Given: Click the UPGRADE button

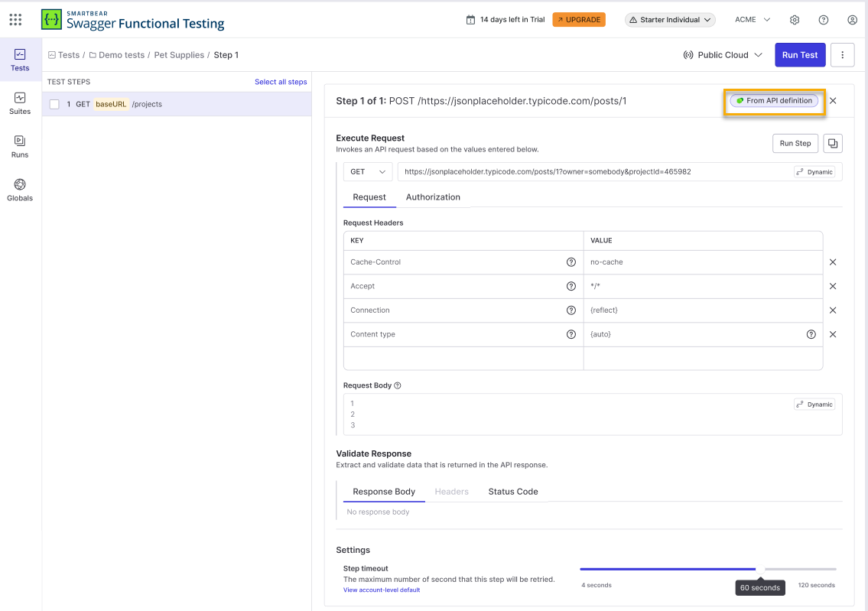Looking at the screenshot, I should click(579, 20).
